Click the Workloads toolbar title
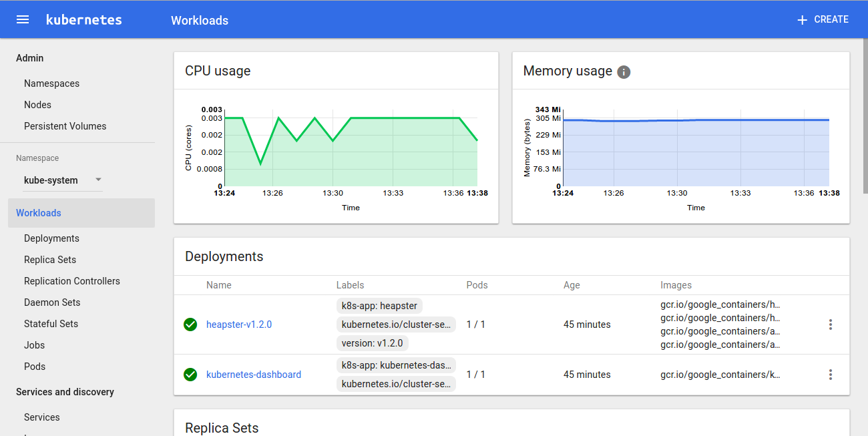Screen dimensions: 868x436 coord(200,20)
